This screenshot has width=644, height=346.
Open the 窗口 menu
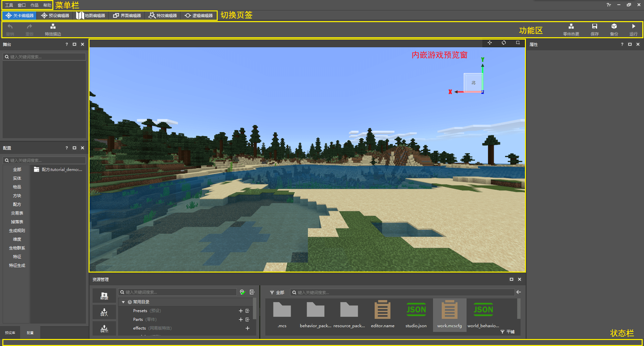coord(22,5)
